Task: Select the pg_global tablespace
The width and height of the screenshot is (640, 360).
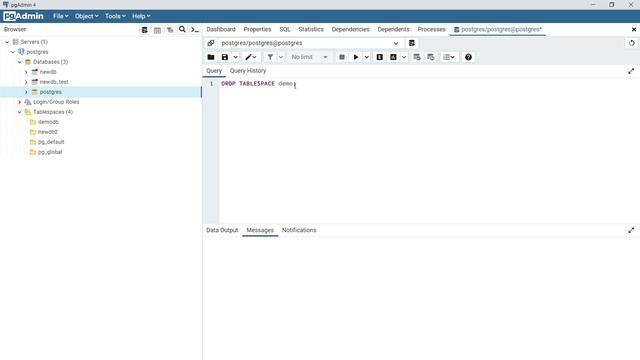Action: click(50, 152)
